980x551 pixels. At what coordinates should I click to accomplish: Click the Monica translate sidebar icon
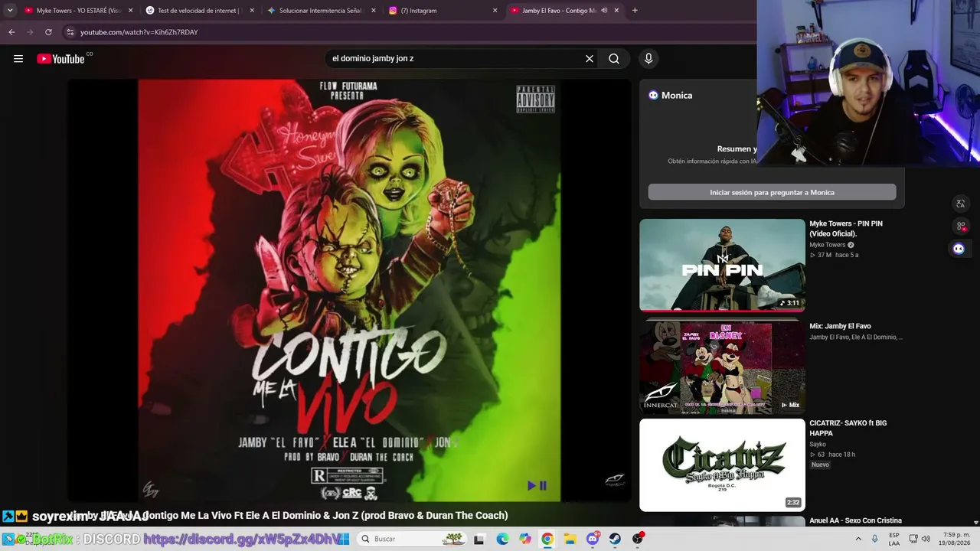(x=960, y=204)
